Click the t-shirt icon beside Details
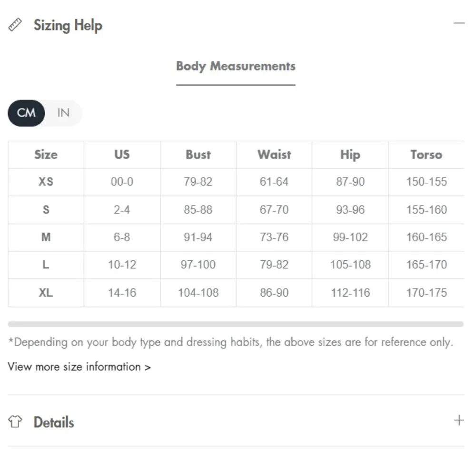Viewport: 476px width, 476px height. pyautogui.click(x=15, y=422)
